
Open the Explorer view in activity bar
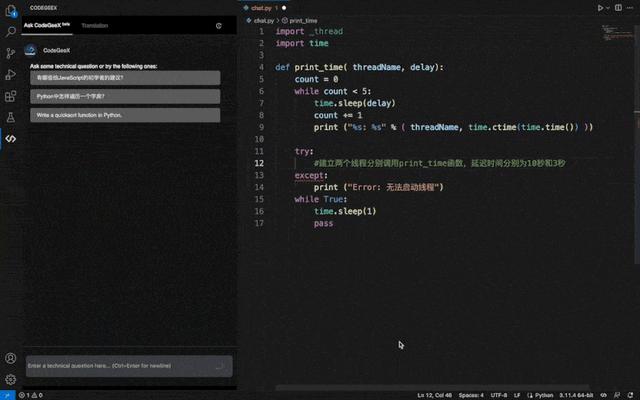click(11, 11)
